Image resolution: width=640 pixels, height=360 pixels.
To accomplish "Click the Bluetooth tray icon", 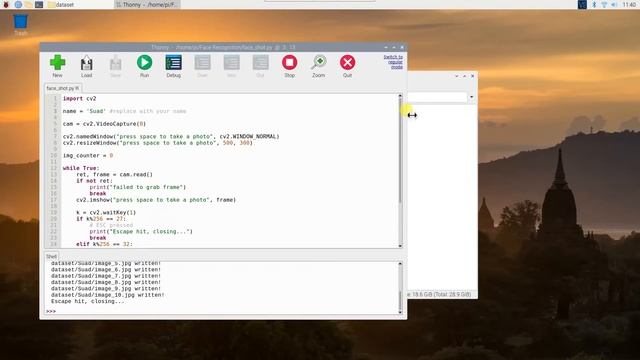I will (594, 4).
